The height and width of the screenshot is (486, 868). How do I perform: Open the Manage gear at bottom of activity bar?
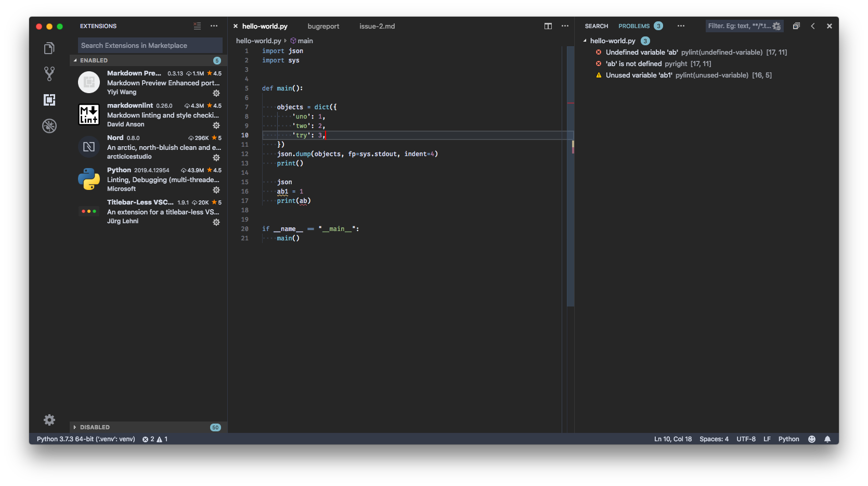pyautogui.click(x=49, y=420)
